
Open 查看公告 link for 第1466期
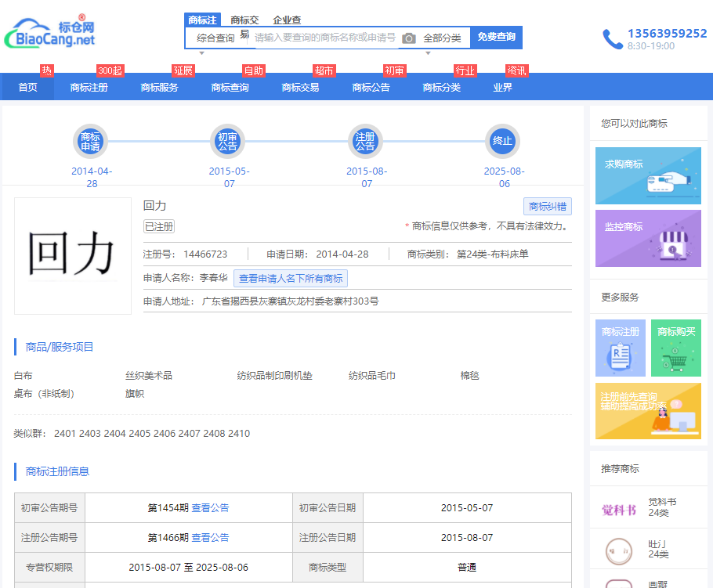[210, 538]
